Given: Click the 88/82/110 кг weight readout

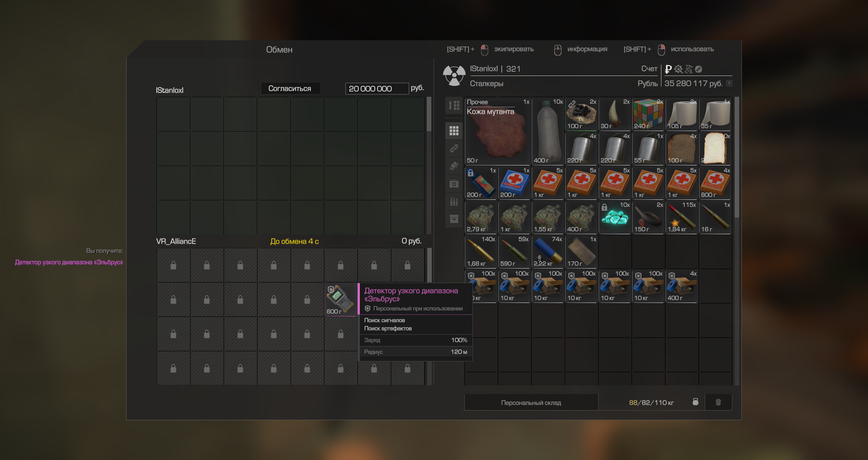Looking at the screenshot, I should [651, 403].
